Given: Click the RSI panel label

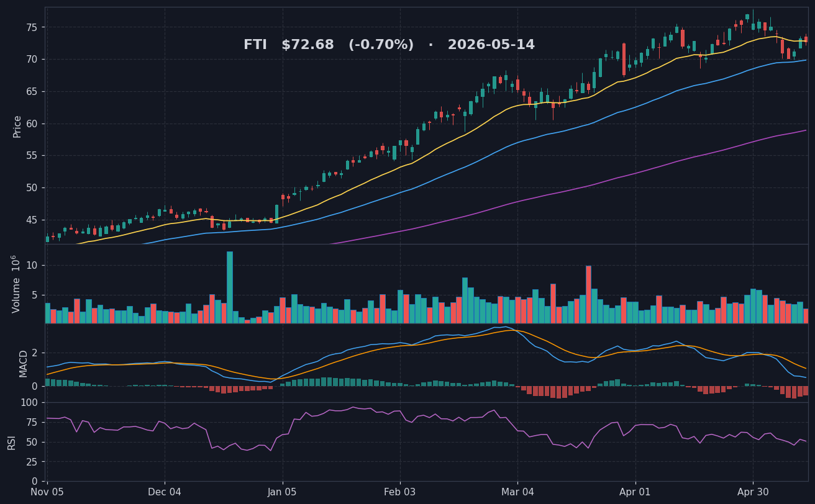Looking at the screenshot, I should click(12, 442).
